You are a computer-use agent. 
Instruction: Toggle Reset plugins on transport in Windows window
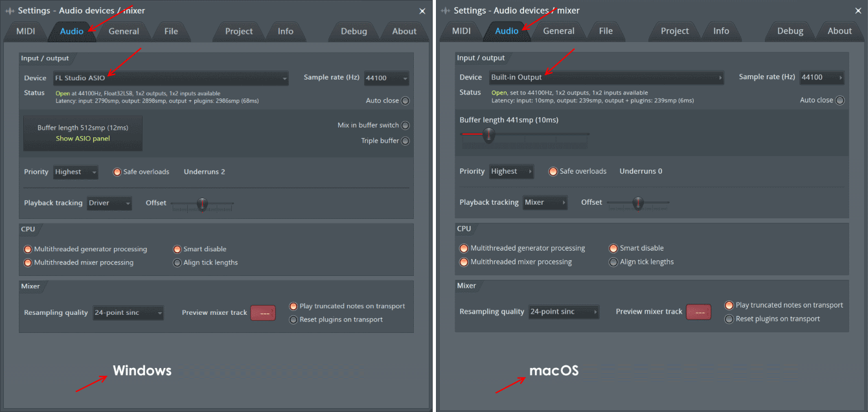293,320
